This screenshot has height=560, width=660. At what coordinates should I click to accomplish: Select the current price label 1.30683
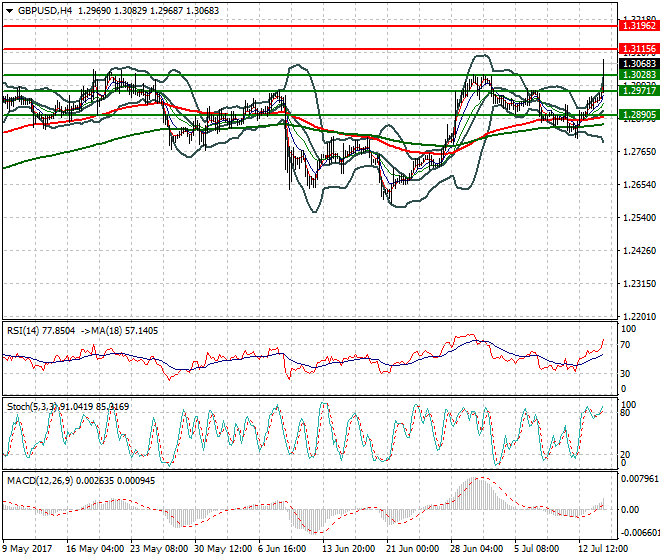click(639, 64)
